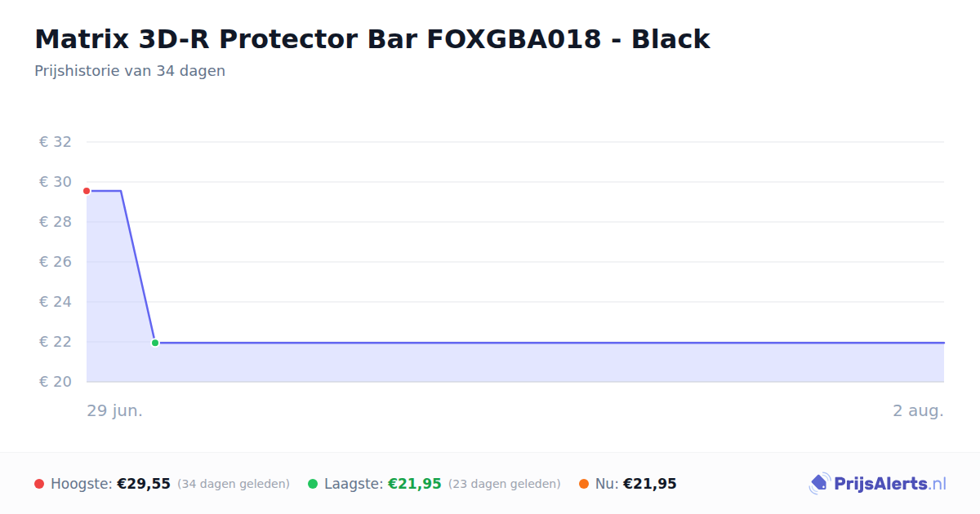Viewport: 980px width, 514px height.
Task: Select the € 30 axis label
Action: [56, 182]
